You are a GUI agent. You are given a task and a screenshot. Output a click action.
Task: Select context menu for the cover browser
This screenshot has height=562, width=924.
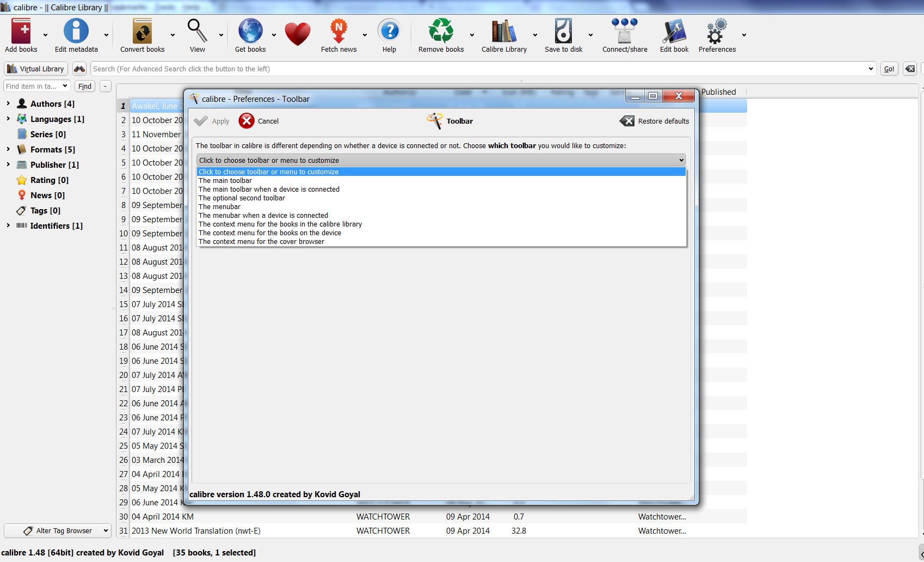click(x=441, y=242)
